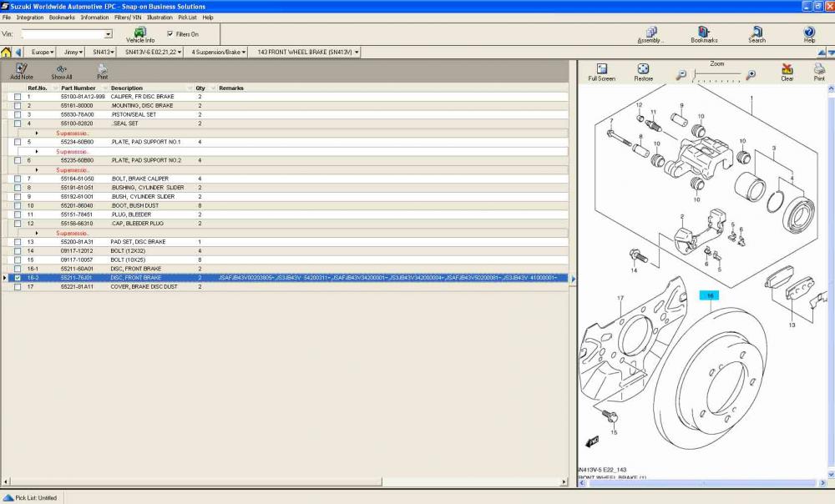Open the Bookmarks toolbar icon
Screen dimensions: 835x504
704,33
